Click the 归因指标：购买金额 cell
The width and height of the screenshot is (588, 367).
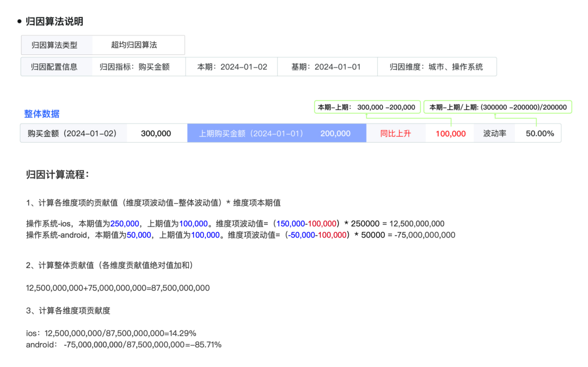(x=139, y=67)
